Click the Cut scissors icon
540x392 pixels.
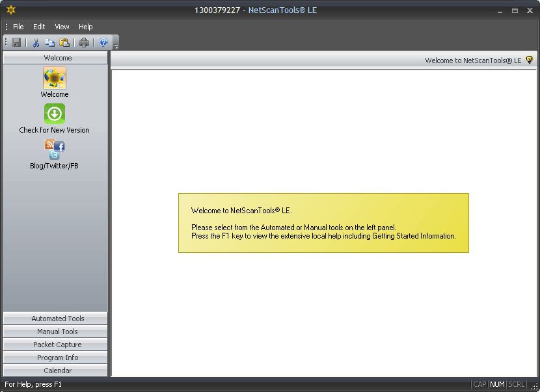tap(36, 42)
